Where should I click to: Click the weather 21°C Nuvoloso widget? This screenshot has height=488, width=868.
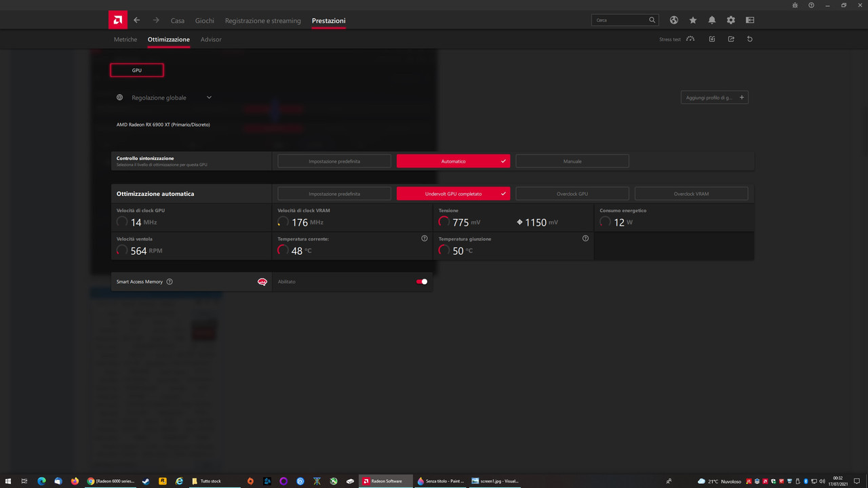click(x=720, y=481)
